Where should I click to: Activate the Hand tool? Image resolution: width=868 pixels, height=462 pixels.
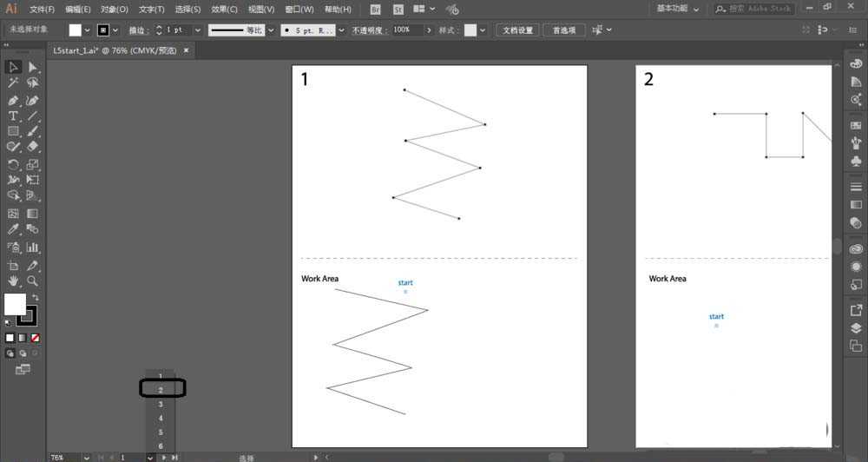(13, 280)
